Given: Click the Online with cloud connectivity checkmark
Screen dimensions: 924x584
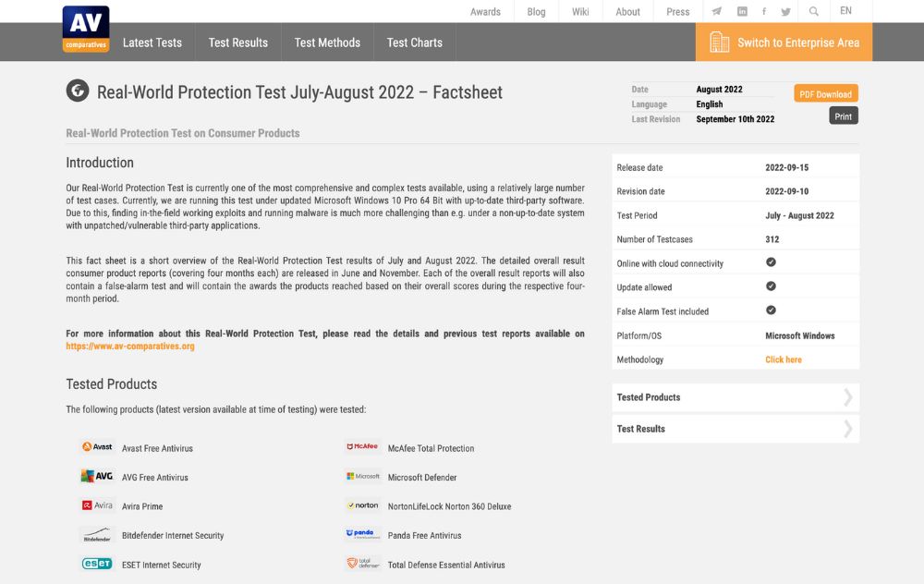Looking at the screenshot, I should [771, 262].
